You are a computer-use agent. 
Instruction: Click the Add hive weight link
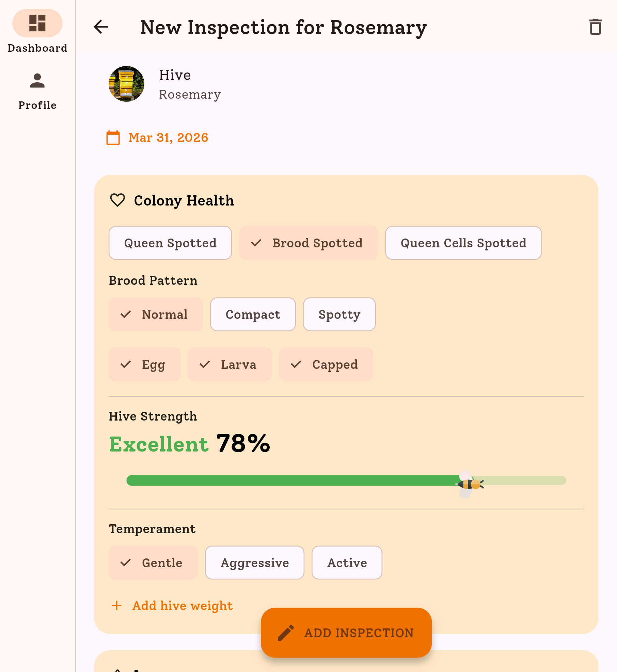tap(182, 606)
